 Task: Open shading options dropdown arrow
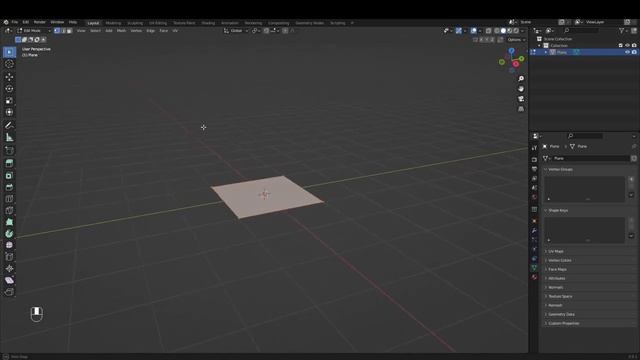(523, 31)
